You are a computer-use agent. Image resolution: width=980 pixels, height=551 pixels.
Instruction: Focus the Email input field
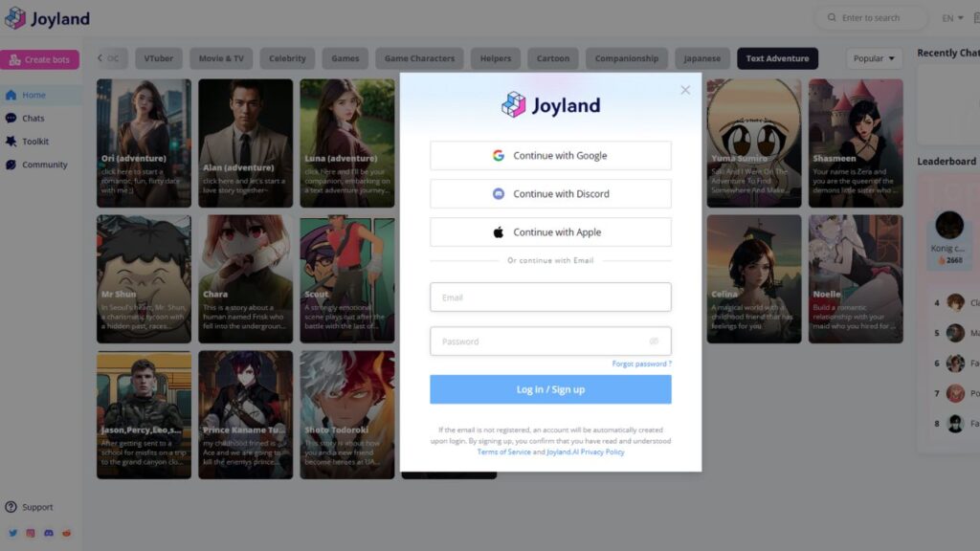tap(550, 298)
